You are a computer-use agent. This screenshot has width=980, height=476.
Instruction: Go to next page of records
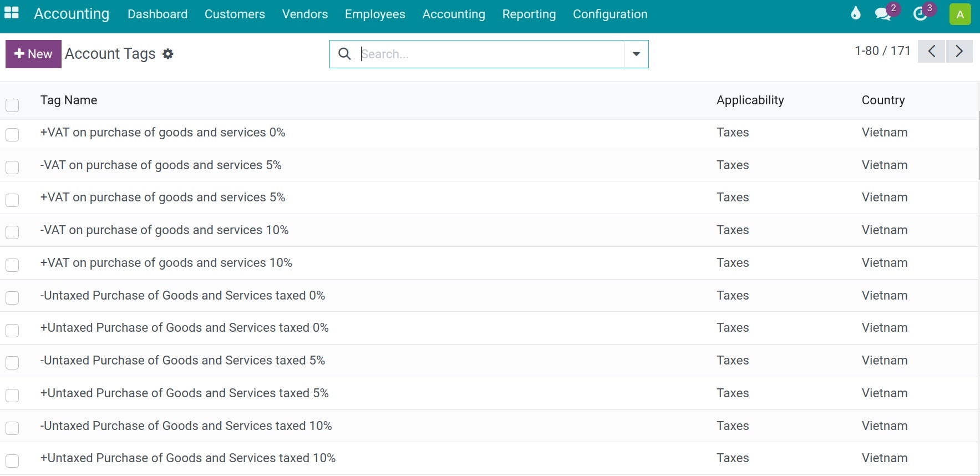[x=959, y=52]
